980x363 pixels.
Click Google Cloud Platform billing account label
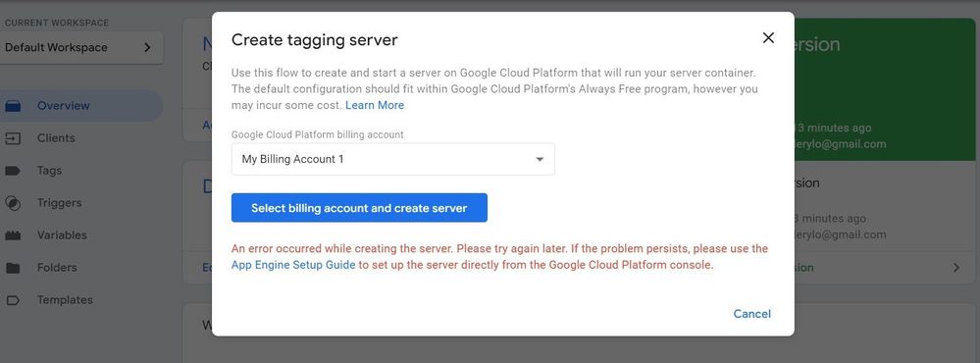(318, 134)
